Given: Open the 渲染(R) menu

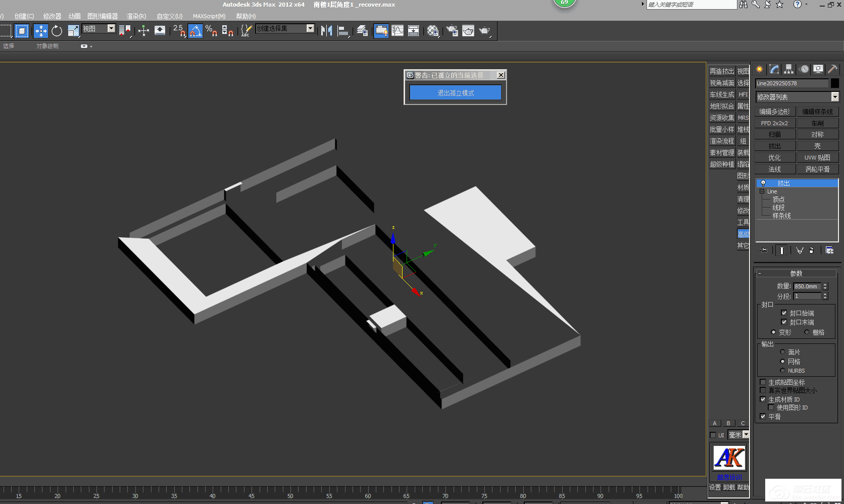Looking at the screenshot, I should pyautogui.click(x=136, y=16).
